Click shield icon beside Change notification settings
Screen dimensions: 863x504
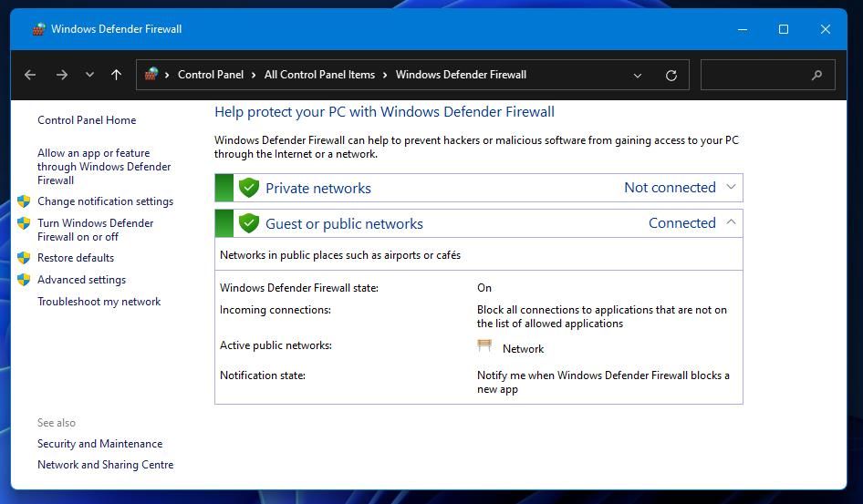click(x=24, y=201)
